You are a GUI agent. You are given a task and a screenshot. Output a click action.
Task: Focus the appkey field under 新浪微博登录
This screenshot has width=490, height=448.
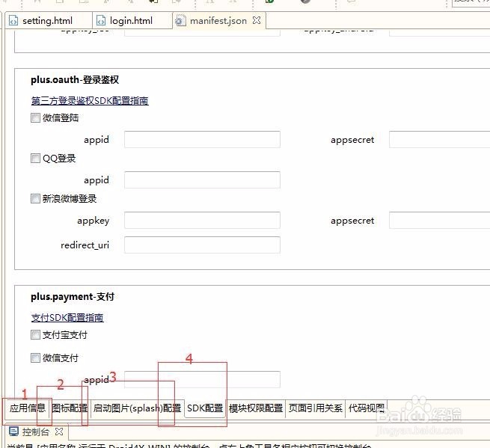(x=202, y=220)
